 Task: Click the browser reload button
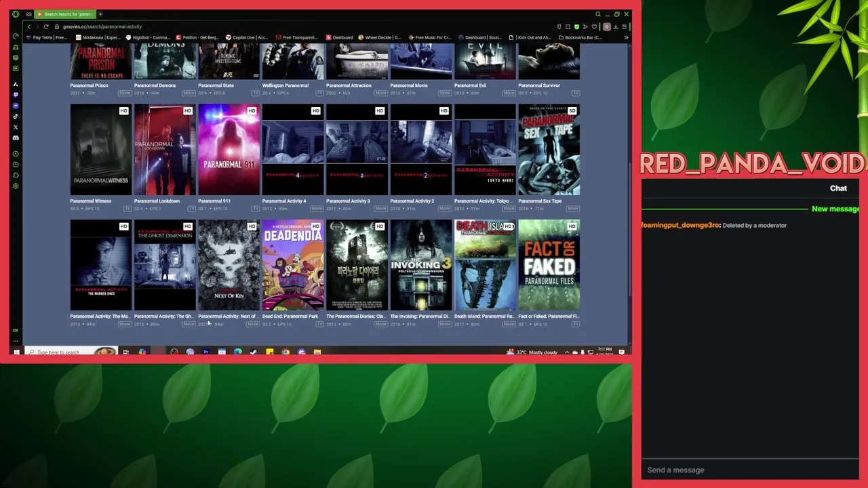pyautogui.click(x=46, y=26)
